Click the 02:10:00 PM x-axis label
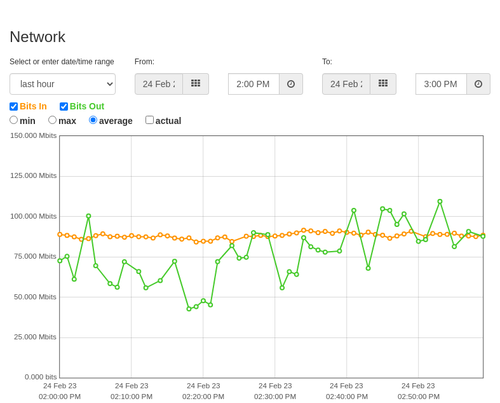500x403 pixels. (x=131, y=397)
